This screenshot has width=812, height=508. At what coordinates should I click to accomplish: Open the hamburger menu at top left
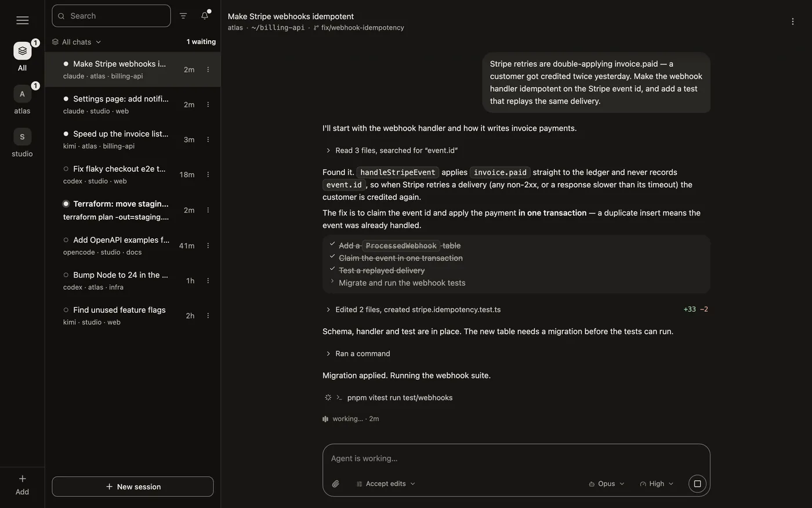(x=23, y=20)
